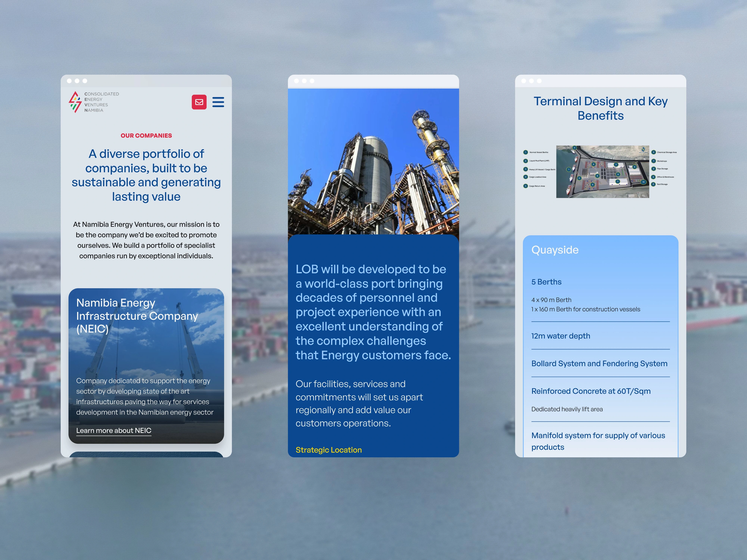Click the Workshops legend number badge
Screen dimensions: 747x560
[653, 161]
